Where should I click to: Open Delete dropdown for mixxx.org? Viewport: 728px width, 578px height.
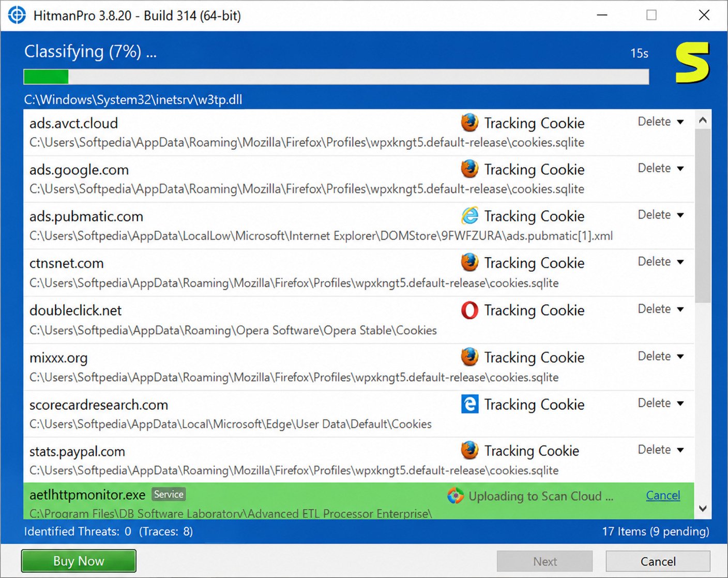pos(660,357)
